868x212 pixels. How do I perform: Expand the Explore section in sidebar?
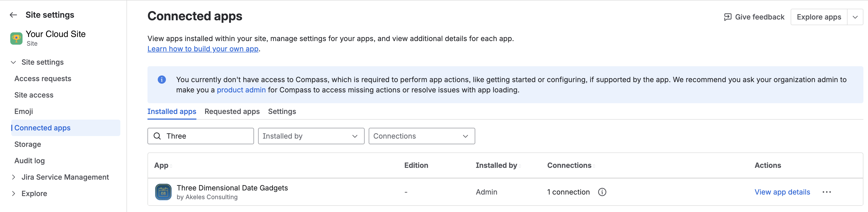coord(14,194)
